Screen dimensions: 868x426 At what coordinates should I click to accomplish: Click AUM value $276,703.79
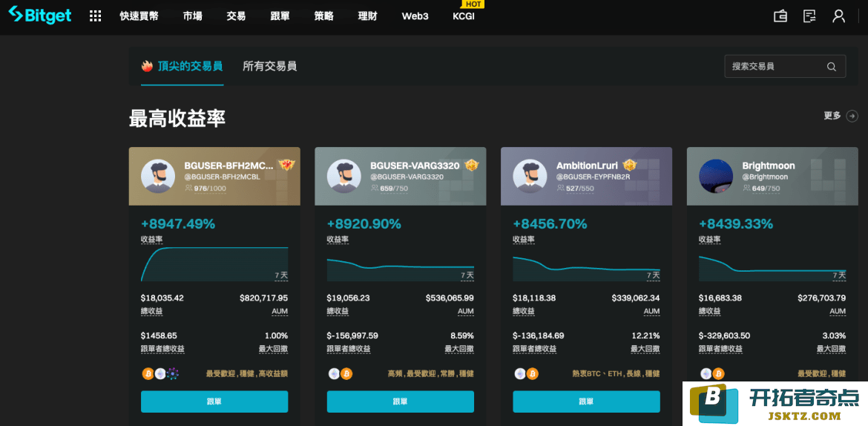point(821,298)
